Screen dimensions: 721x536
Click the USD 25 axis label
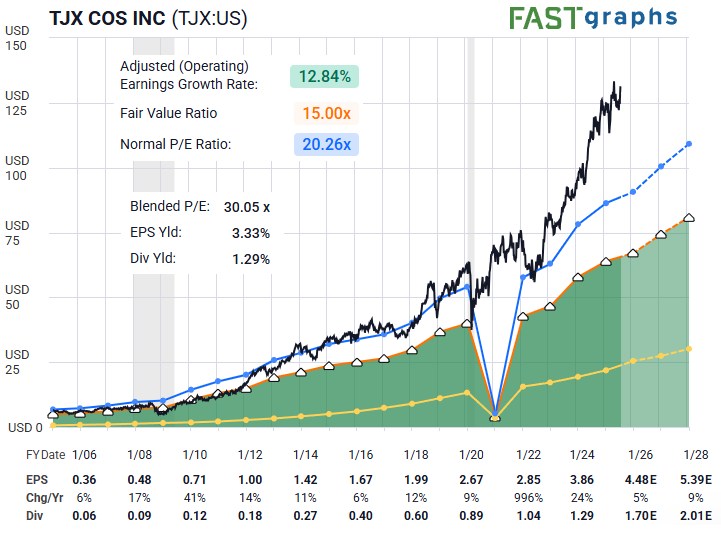click(17, 362)
